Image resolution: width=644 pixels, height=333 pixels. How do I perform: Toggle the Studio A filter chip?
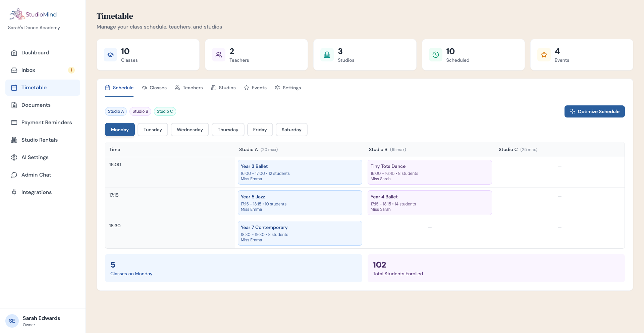(116, 111)
